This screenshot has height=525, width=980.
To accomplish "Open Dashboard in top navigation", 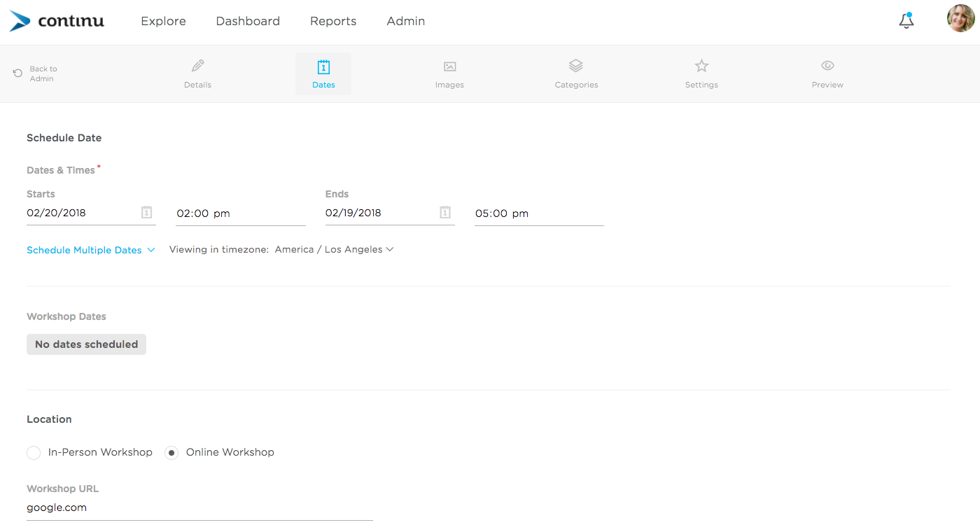I will click(x=248, y=21).
